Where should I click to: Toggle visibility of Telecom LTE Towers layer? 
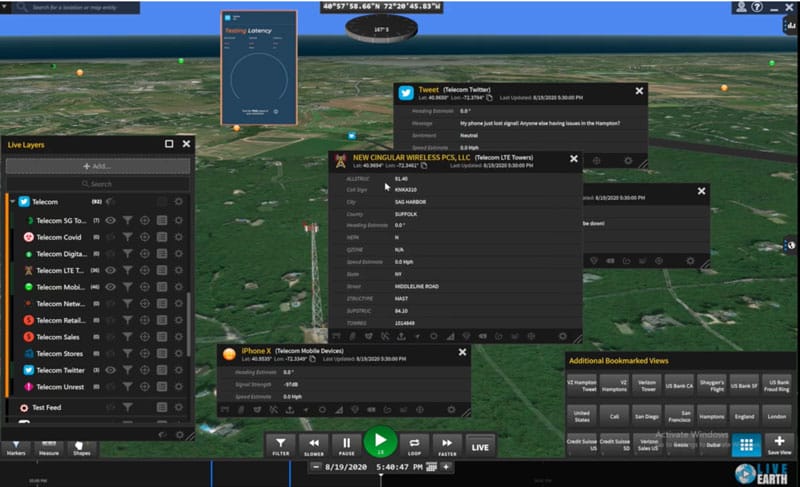pyautogui.click(x=110, y=270)
